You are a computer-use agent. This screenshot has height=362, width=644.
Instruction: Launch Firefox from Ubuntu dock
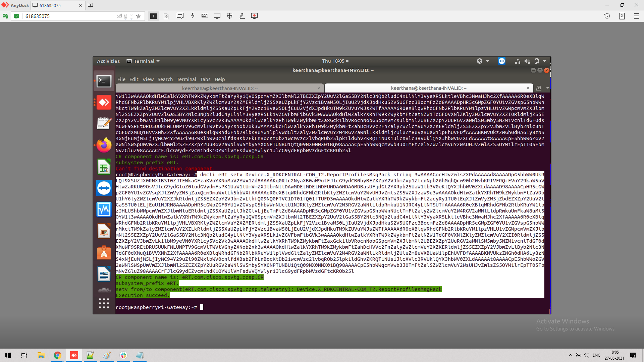tap(104, 145)
